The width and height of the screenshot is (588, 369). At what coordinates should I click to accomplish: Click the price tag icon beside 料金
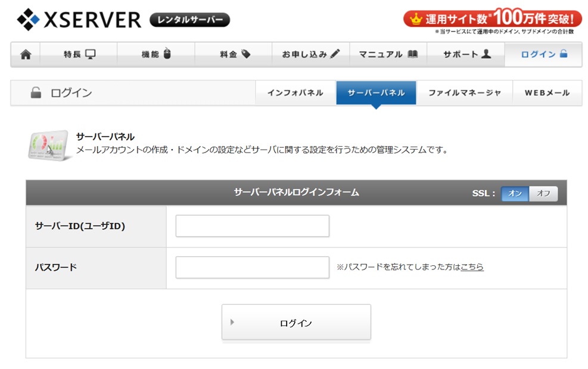click(x=245, y=54)
